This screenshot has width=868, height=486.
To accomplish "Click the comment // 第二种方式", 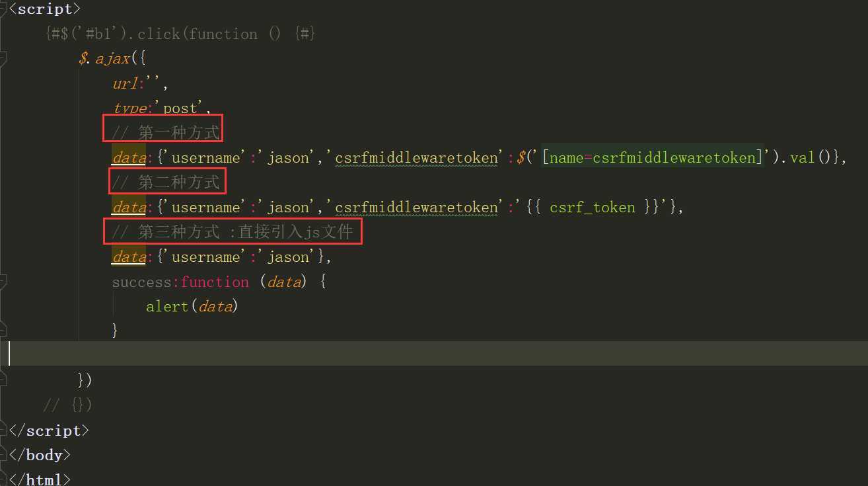I will (x=165, y=182).
